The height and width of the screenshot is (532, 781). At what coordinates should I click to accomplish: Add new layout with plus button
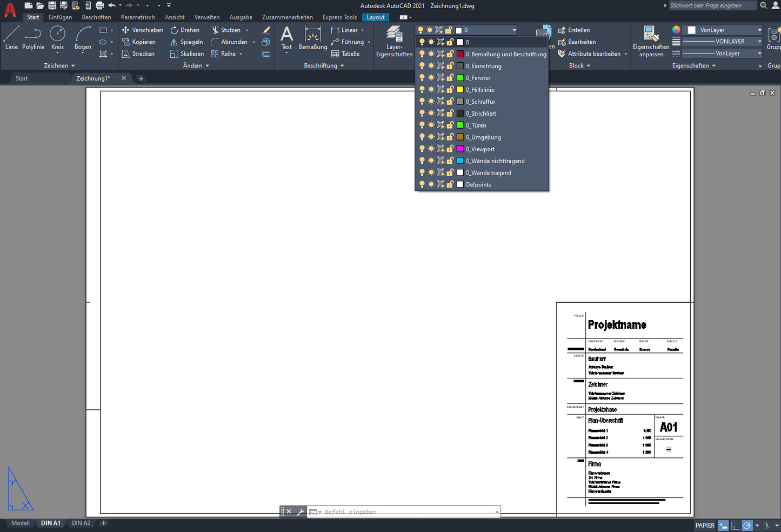(x=104, y=523)
